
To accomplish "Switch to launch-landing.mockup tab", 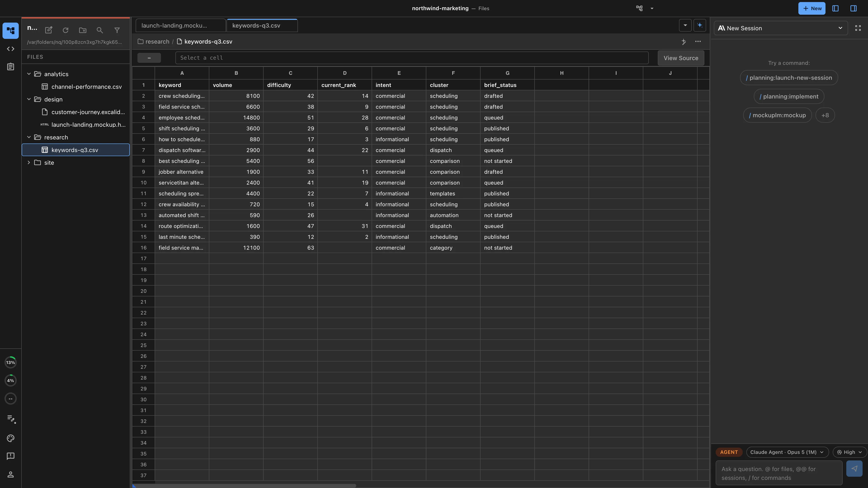I will point(181,25).
